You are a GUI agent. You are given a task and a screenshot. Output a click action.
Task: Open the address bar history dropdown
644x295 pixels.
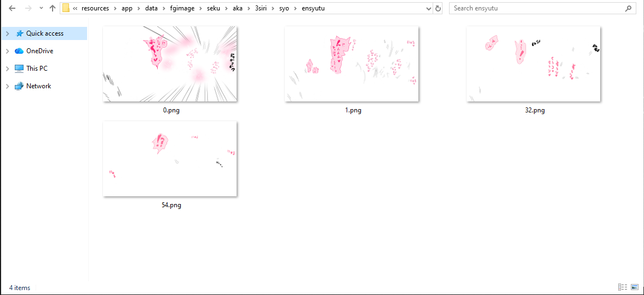(429, 8)
